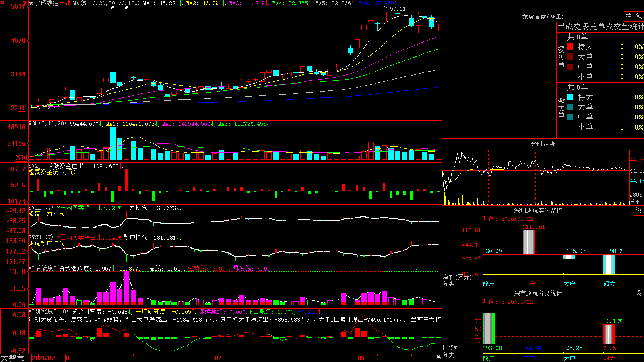The height and width of the screenshot is (362, 644).
Task: Open the VOL(5,10,20) indicator parameters
Action: (47, 124)
